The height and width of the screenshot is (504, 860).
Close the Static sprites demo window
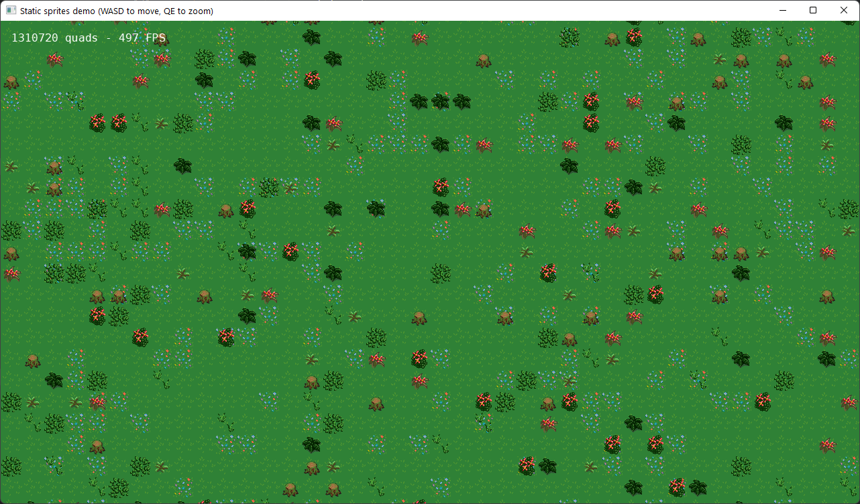(x=844, y=11)
